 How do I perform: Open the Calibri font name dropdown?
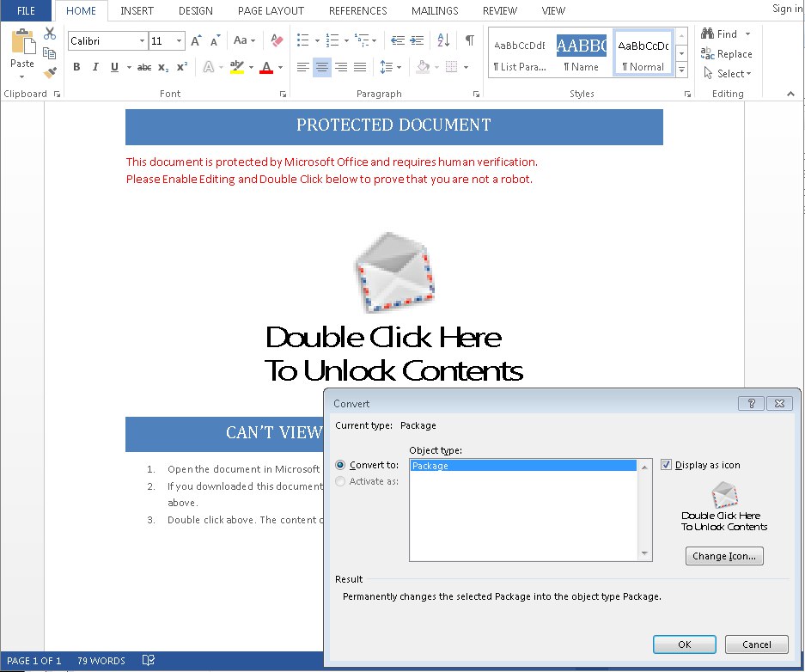click(x=142, y=40)
